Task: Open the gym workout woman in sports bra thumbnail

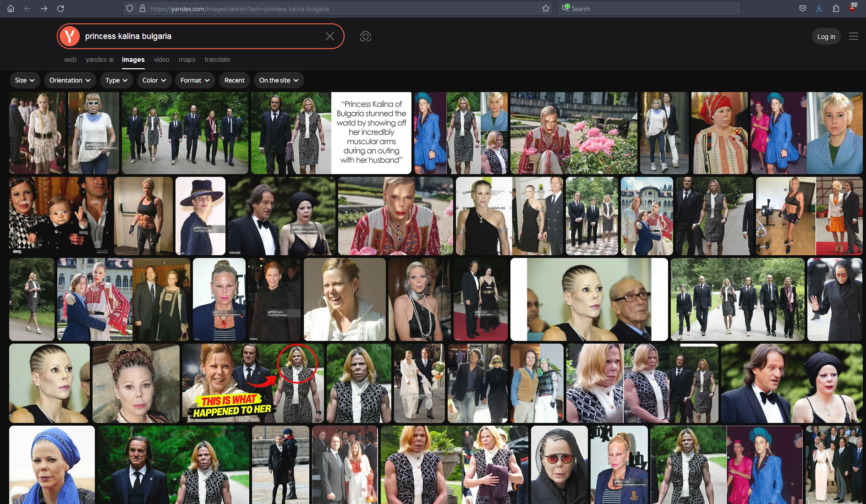Action: point(143,216)
